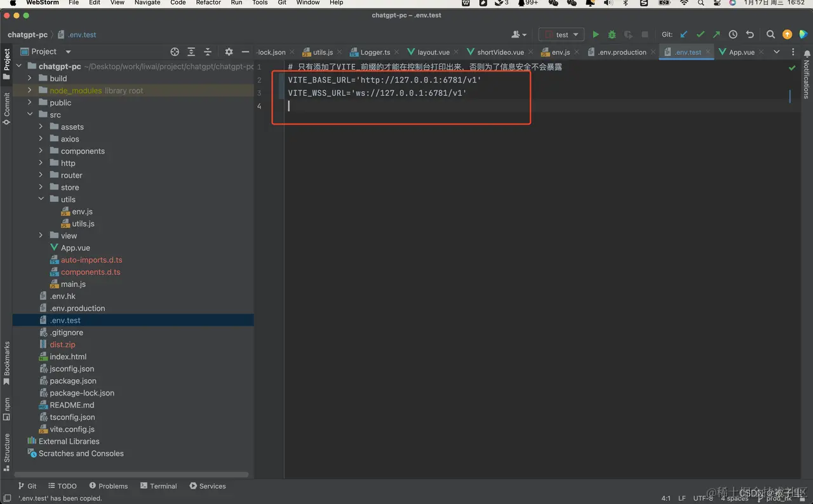Close the App.vue editor tab

761,52
